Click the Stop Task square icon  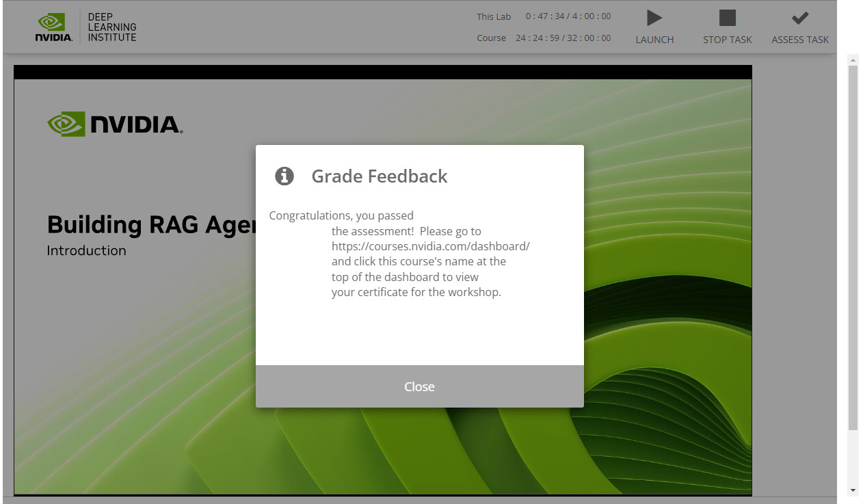pos(728,18)
